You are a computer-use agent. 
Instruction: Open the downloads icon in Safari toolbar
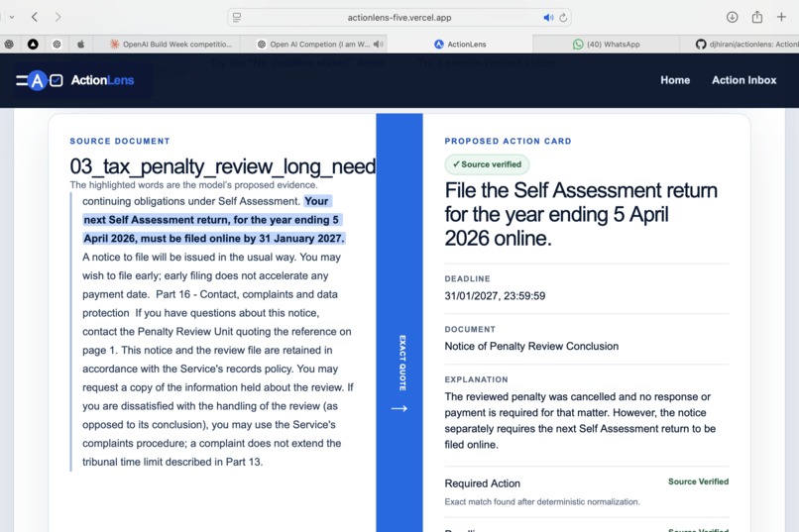pos(732,17)
